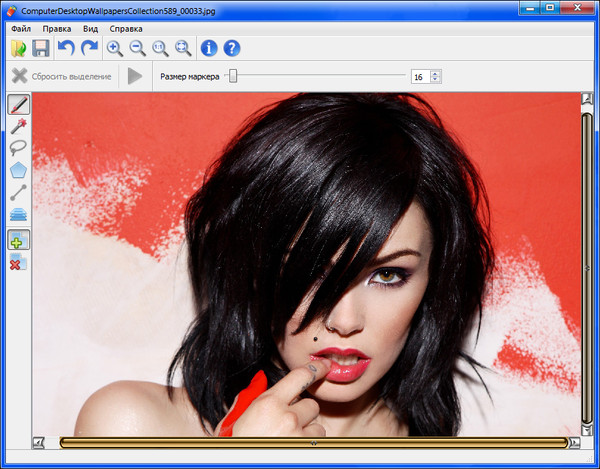Switch to subtract selection mode red X
The width and height of the screenshot is (600, 469).
[x=18, y=262]
